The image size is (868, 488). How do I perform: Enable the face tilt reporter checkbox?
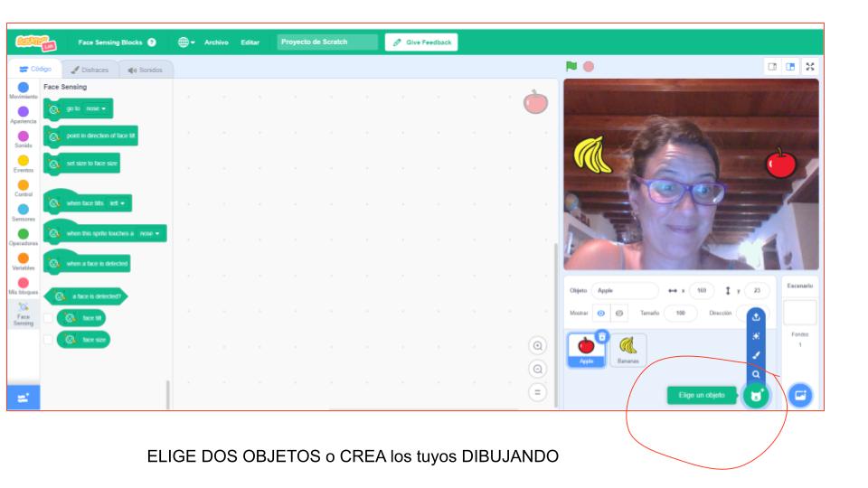[48, 318]
